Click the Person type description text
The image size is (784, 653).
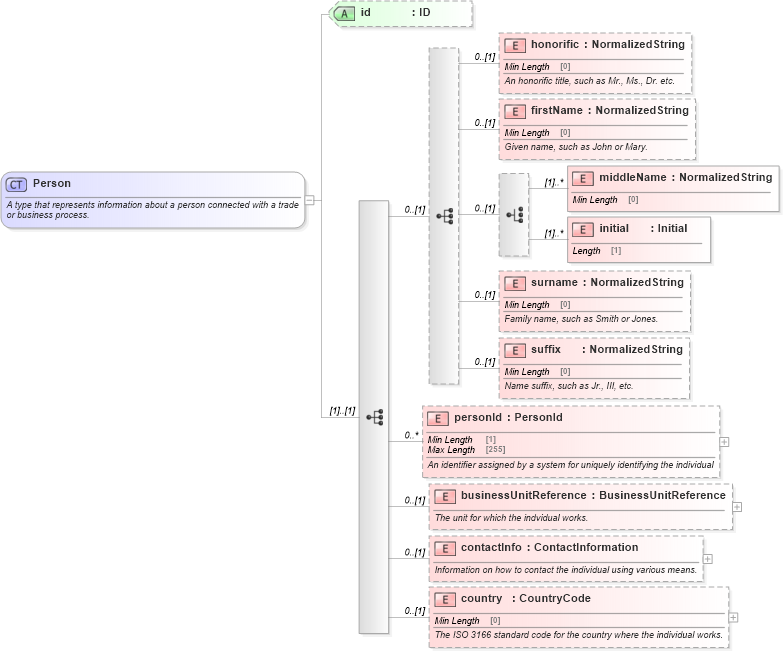tap(152, 210)
